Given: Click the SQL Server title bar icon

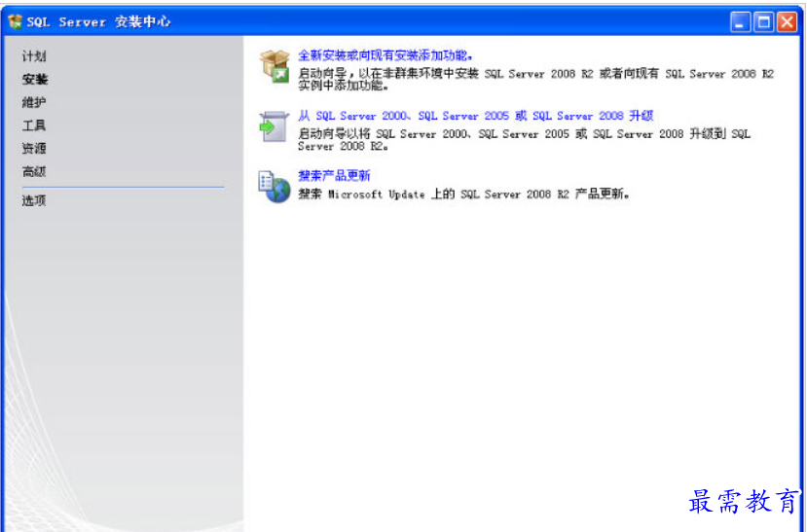Looking at the screenshot, I should tap(16, 21).
